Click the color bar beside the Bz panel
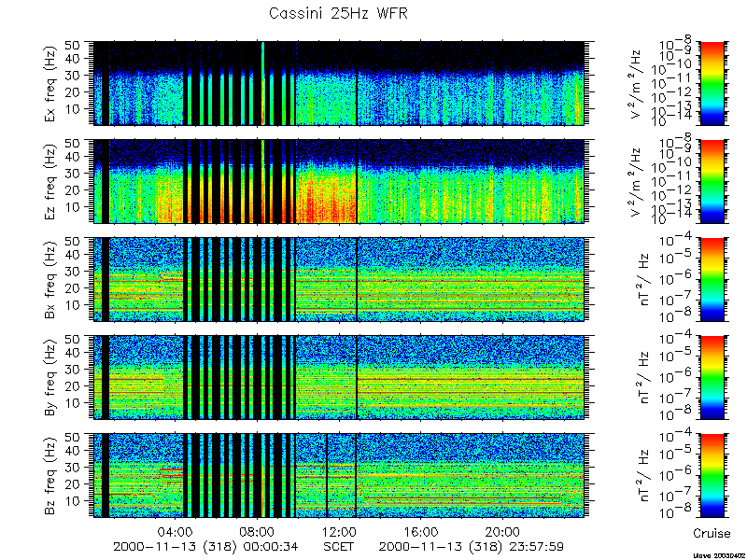 [x=712, y=476]
